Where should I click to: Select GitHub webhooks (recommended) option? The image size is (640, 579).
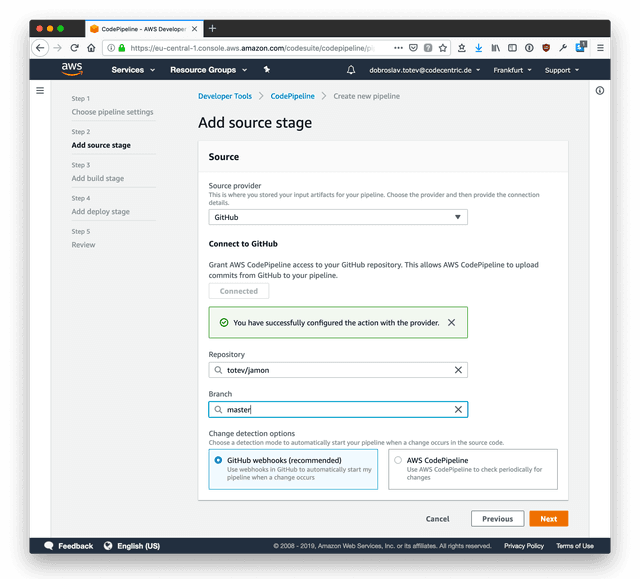coord(293,469)
